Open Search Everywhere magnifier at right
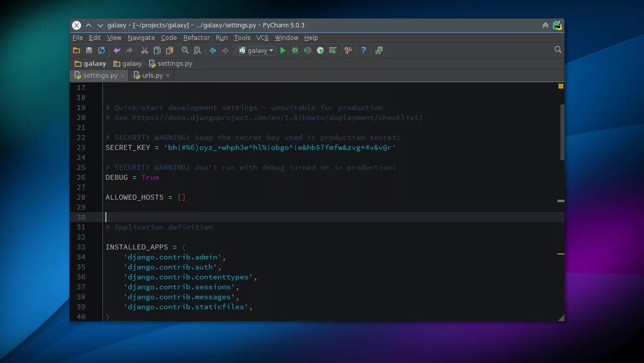Viewport: 644px width, 363px height. click(558, 49)
